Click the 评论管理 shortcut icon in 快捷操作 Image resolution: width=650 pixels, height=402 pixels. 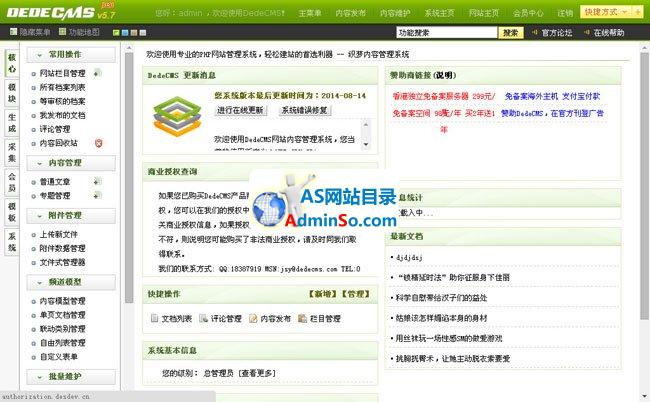204,318
